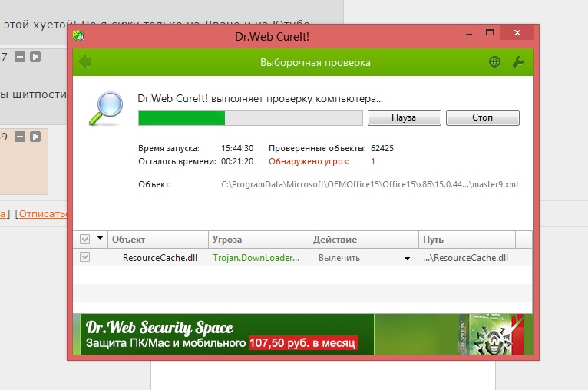Click the Отписаться link in background page
Image resolution: width=588 pixels, height=390 pixels.
point(43,213)
